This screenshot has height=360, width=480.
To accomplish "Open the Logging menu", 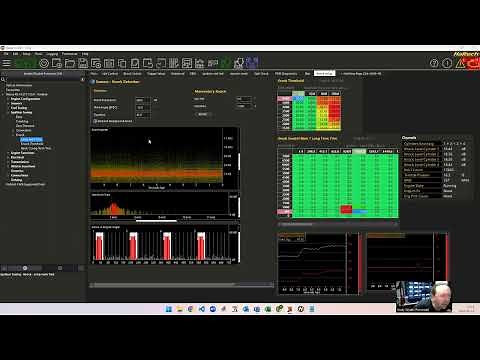I will pos(52,54).
